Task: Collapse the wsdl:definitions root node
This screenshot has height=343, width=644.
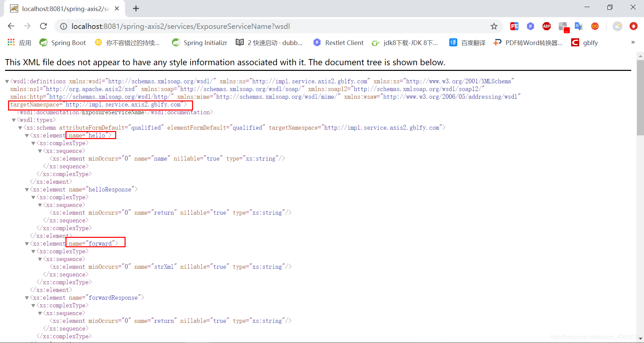Action: (x=6, y=81)
